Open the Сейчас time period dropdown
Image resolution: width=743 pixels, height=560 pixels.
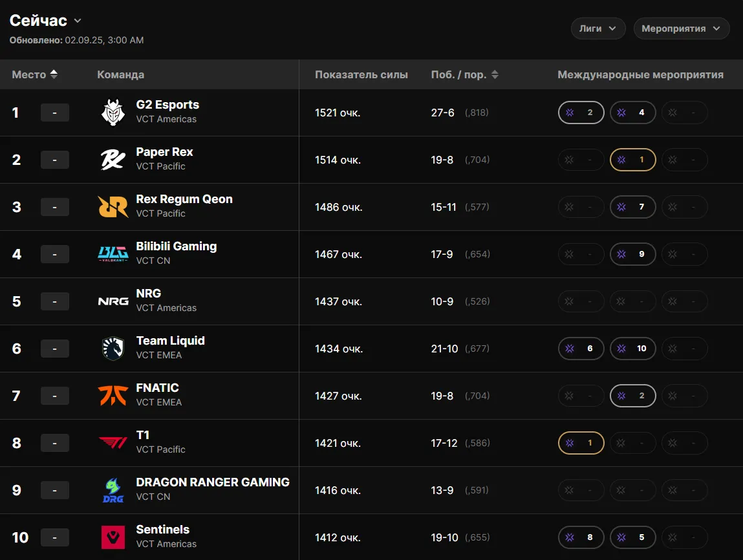[x=45, y=21]
